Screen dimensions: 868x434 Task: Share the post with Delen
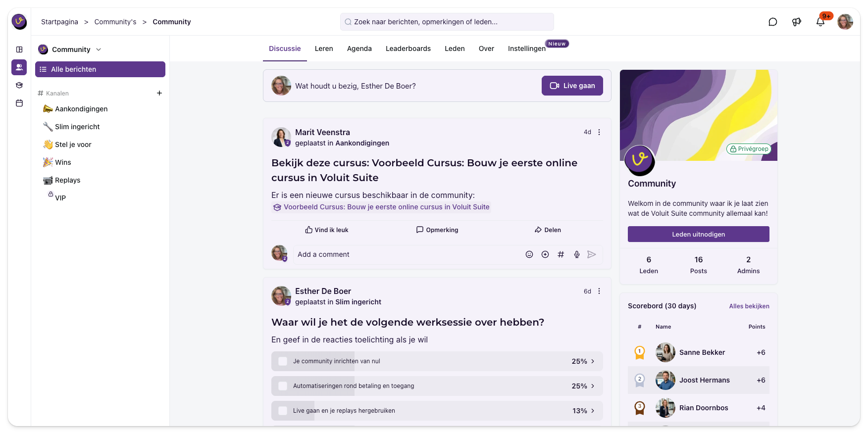pyautogui.click(x=548, y=230)
